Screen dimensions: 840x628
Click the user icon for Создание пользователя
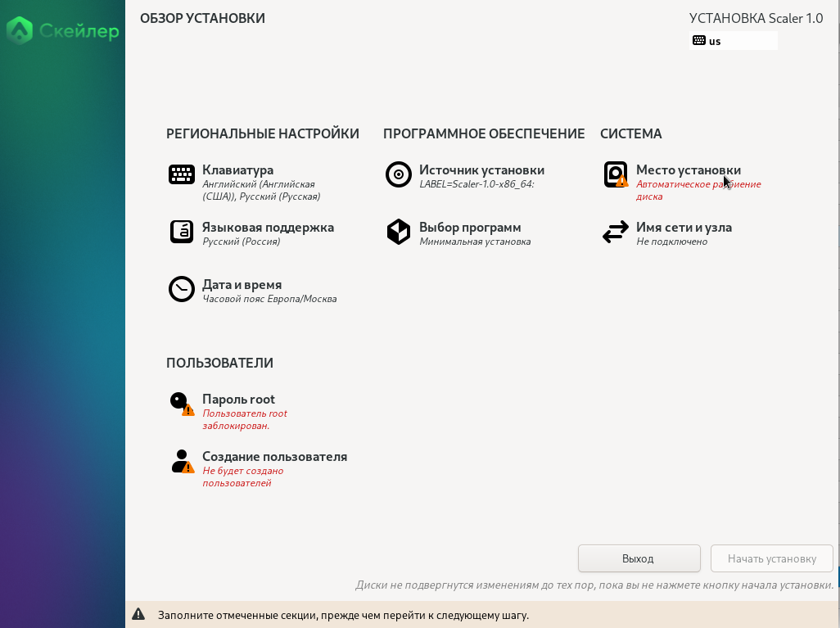(182, 461)
